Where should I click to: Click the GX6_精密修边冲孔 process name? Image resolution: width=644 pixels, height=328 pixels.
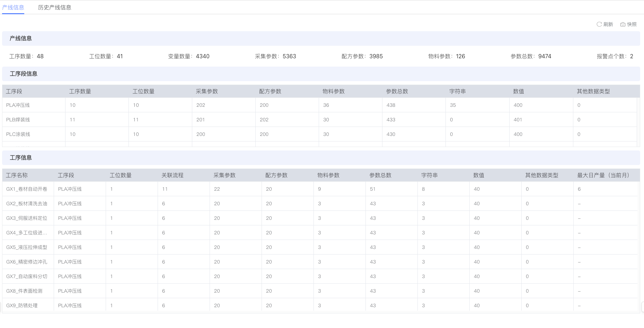27,262
